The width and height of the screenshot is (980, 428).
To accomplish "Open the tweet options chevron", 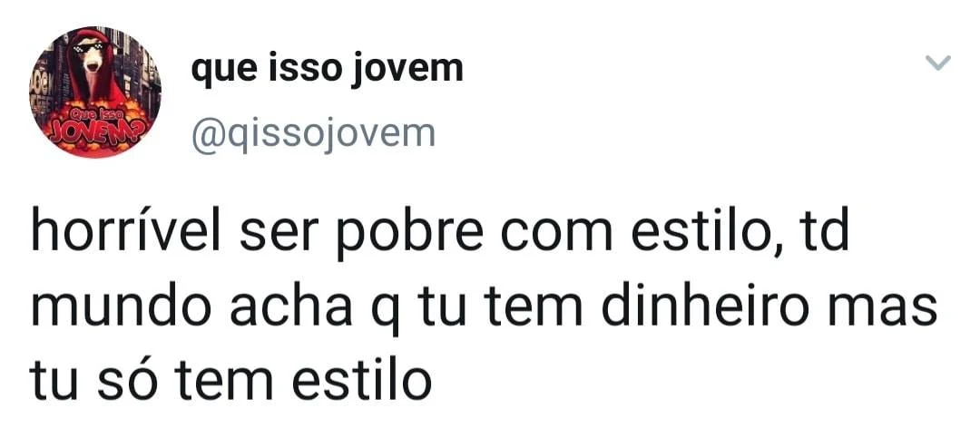I will tap(937, 62).
